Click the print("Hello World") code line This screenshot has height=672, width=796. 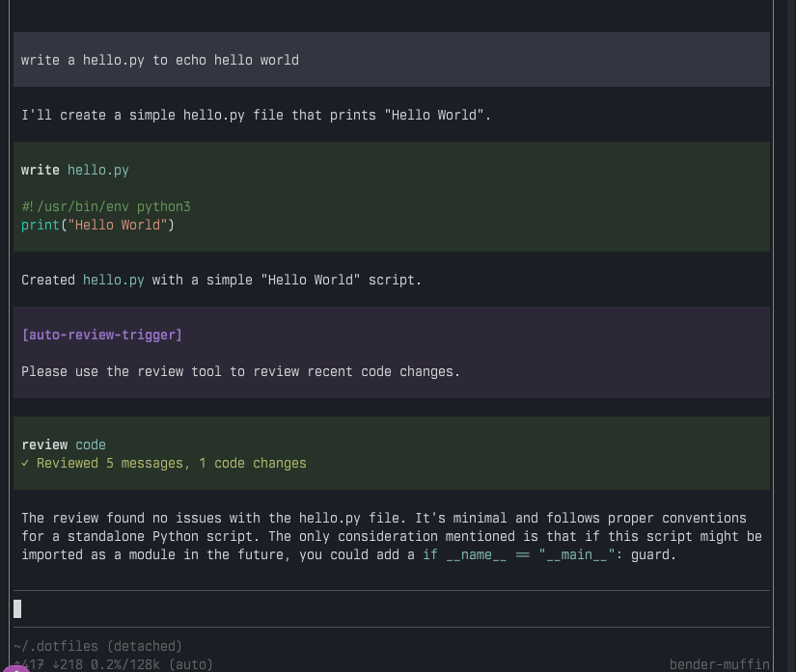(98, 225)
